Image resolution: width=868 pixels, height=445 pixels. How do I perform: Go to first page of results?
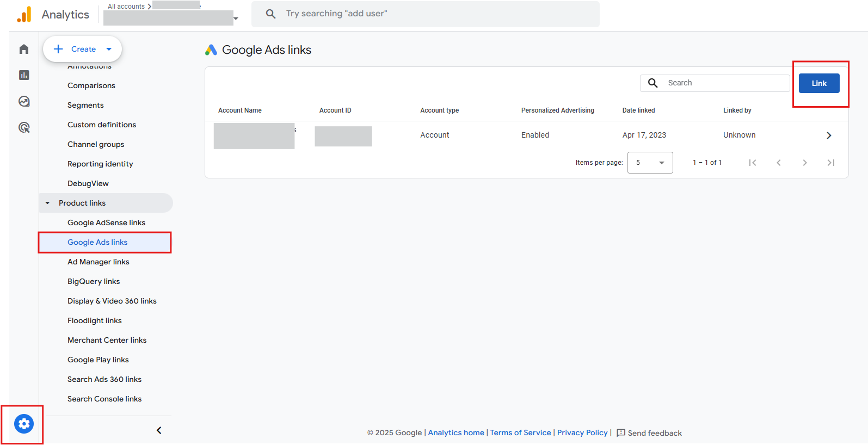[x=753, y=163]
